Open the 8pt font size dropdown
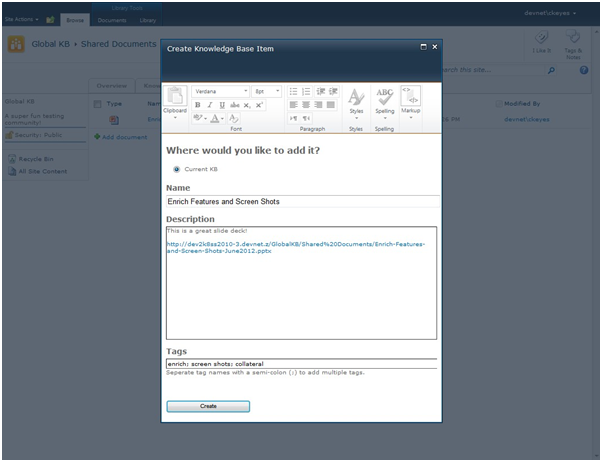 (x=267, y=91)
